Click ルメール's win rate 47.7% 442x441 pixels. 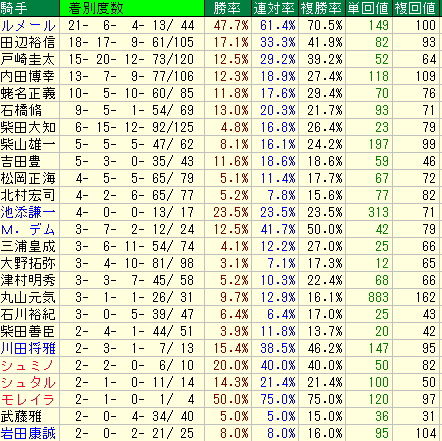pos(231,26)
